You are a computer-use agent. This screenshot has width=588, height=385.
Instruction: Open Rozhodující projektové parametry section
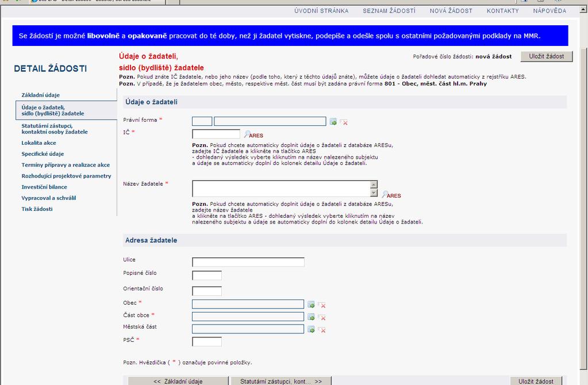(66, 176)
